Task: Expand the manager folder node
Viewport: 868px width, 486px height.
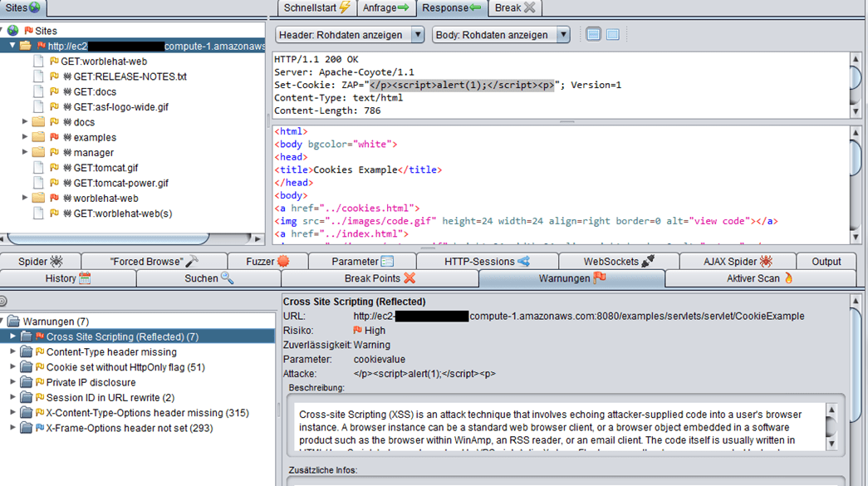Action: point(25,152)
